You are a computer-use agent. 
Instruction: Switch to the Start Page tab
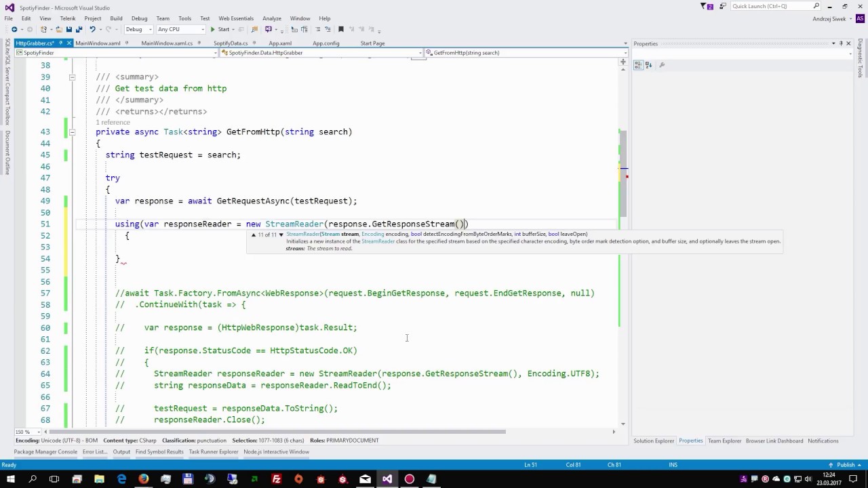372,43
